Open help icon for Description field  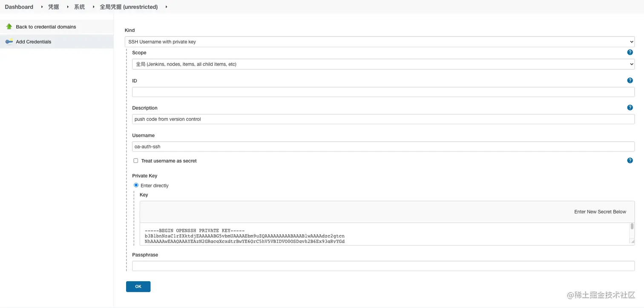(630, 108)
